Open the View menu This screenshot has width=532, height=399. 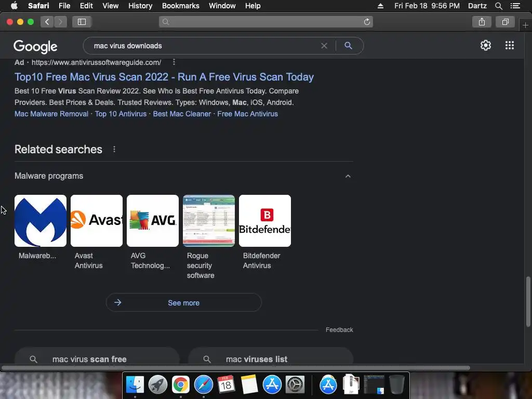[110, 6]
